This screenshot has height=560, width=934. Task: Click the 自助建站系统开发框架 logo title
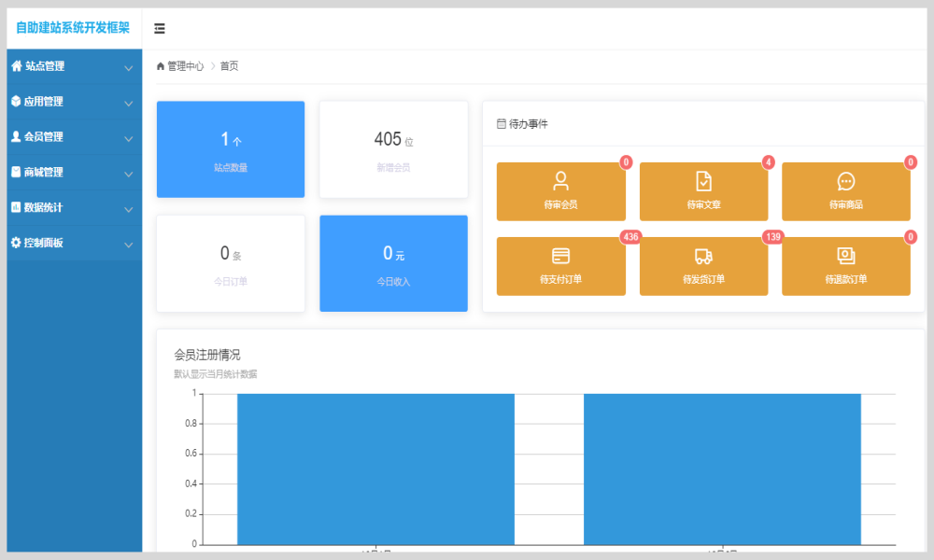coord(73,28)
